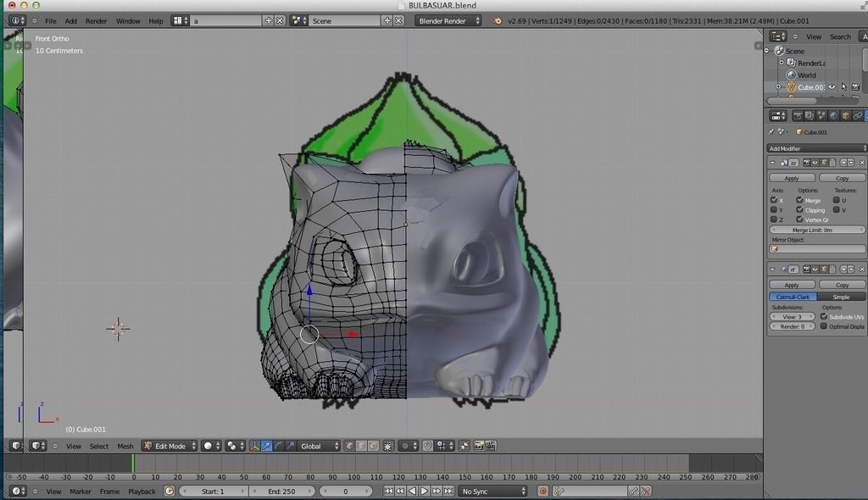Click the Subdivisions View: 3 field
This screenshot has height=500, width=868.
pyautogui.click(x=792, y=317)
